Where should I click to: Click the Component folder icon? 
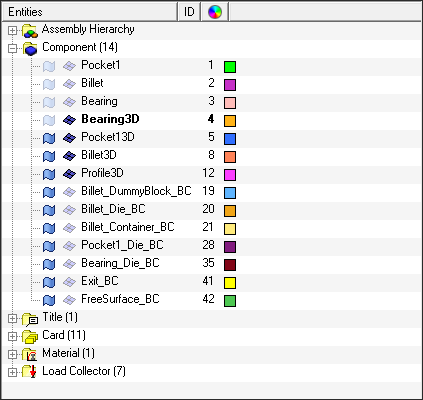(x=30, y=49)
